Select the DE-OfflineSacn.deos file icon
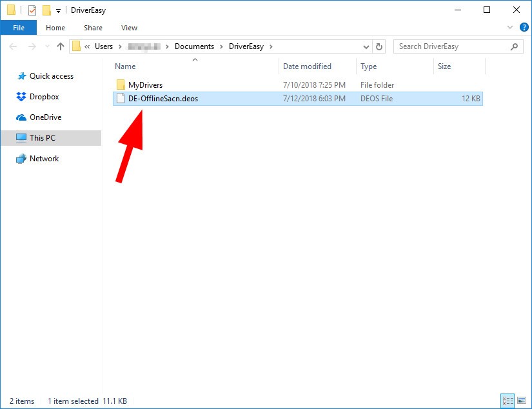 coord(121,99)
